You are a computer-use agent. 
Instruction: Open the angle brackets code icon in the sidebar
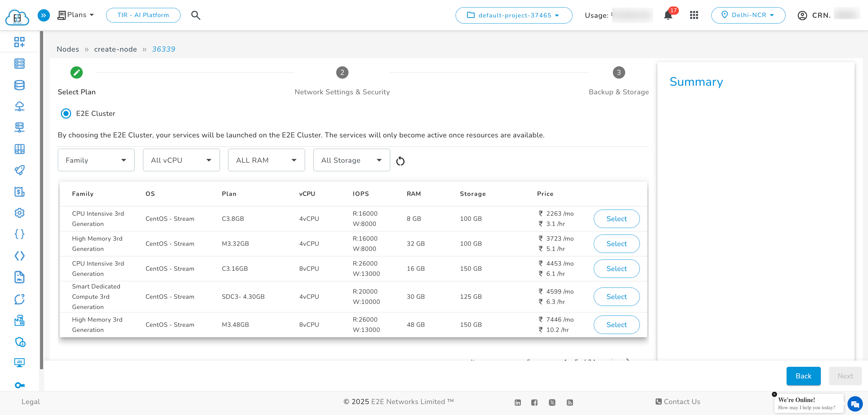pos(19,256)
